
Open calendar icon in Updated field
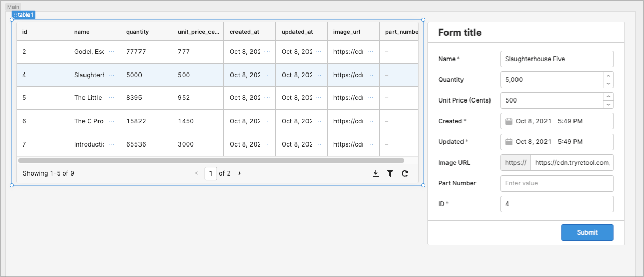pyautogui.click(x=509, y=142)
